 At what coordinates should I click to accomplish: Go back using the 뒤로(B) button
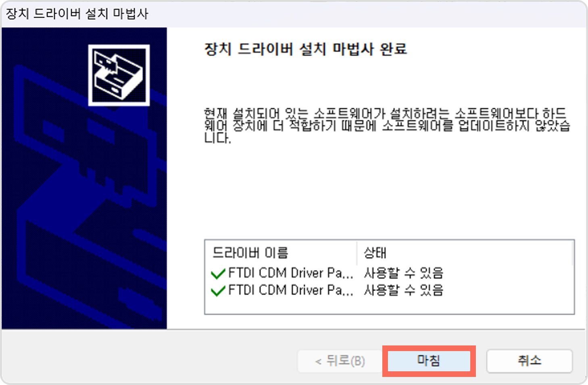pos(340,360)
